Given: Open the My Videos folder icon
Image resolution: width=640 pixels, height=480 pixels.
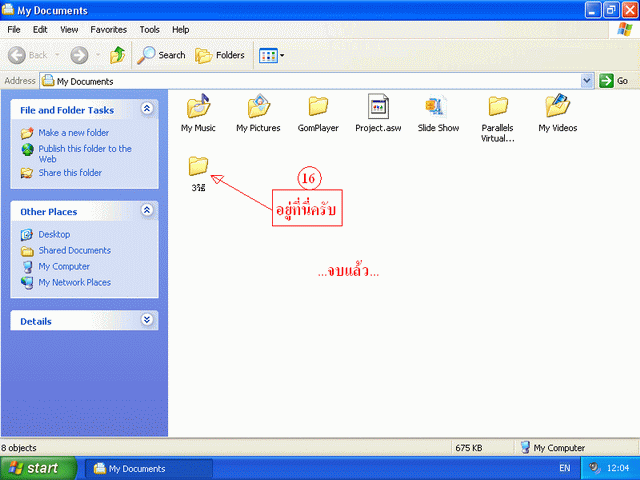Looking at the screenshot, I should click(558, 105).
